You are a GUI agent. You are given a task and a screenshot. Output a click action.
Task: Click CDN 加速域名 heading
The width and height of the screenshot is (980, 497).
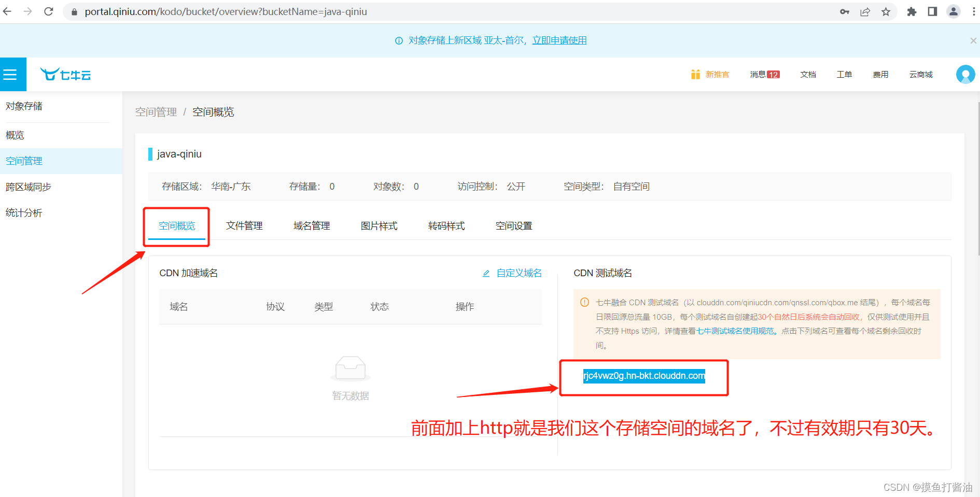click(189, 273)
